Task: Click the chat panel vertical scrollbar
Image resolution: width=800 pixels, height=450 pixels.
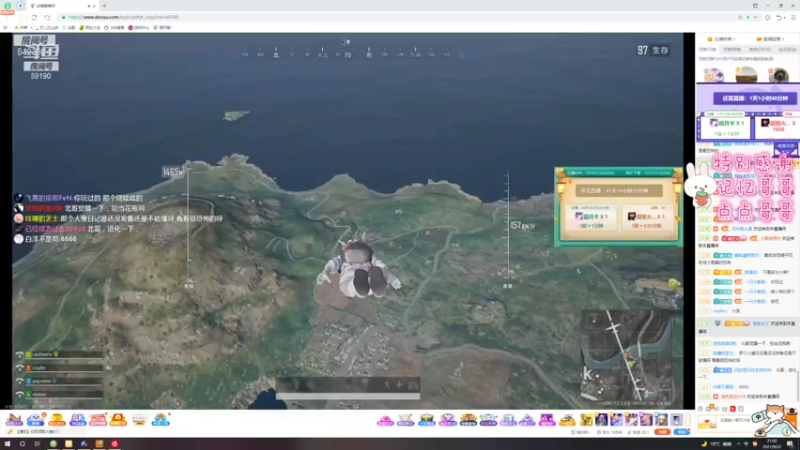Action: [x=797, y=385]
